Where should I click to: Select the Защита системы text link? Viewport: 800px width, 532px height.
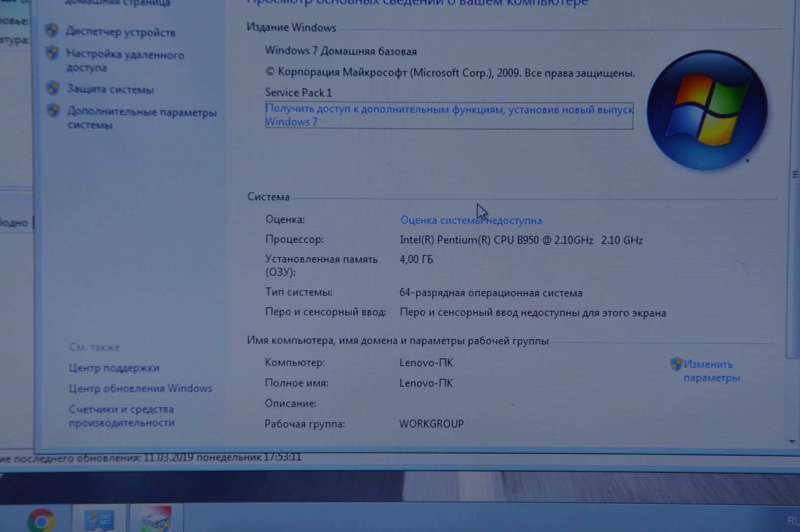pos(110,89)
